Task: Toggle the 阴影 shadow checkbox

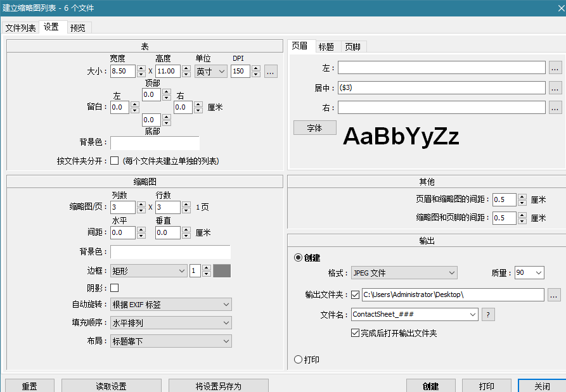Action: pos(115,288)
